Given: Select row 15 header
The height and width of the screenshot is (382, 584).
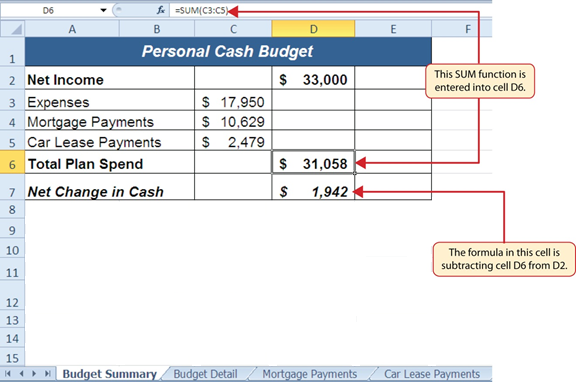Looking at the screenshot, I should pos(12,358).
